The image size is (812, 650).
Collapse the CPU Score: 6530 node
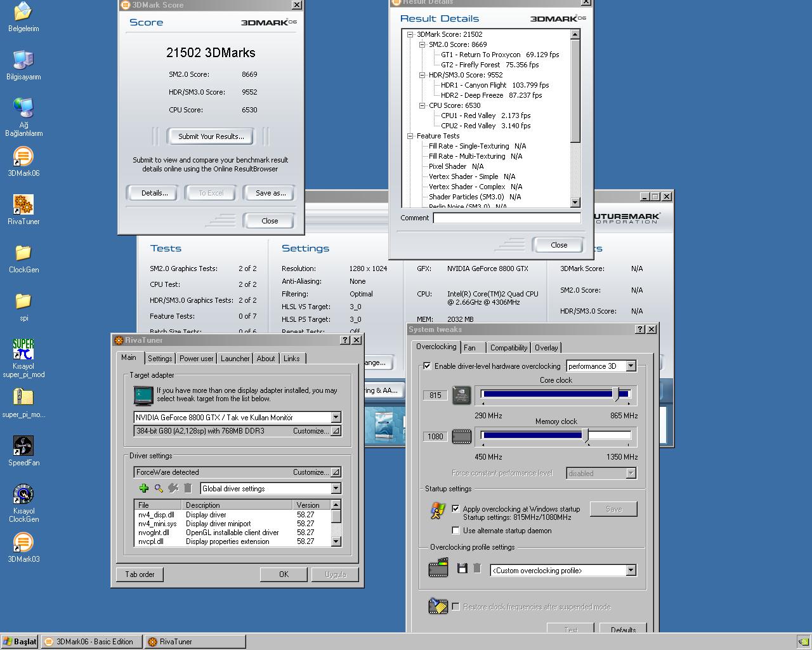coord(422,105)
